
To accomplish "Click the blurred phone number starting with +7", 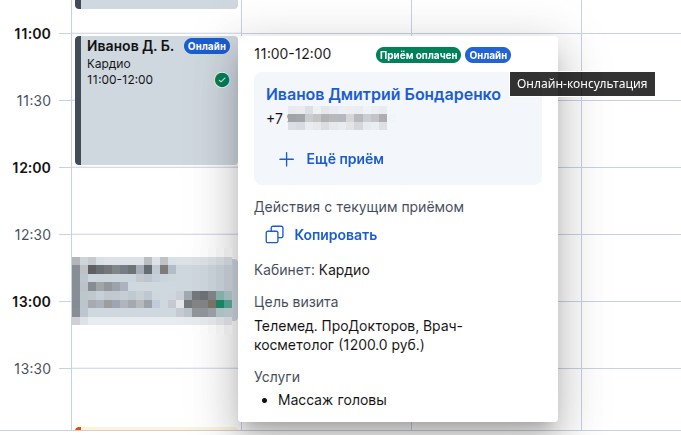I will pos(327,119).
